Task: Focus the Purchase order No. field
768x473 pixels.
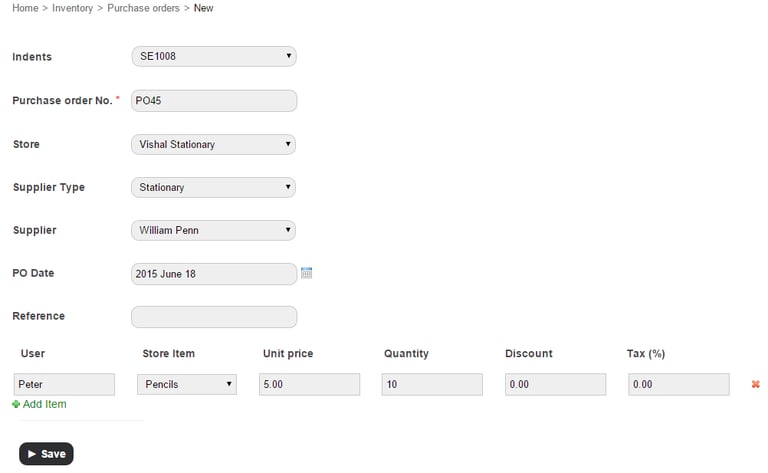Action: pos(214,101)
